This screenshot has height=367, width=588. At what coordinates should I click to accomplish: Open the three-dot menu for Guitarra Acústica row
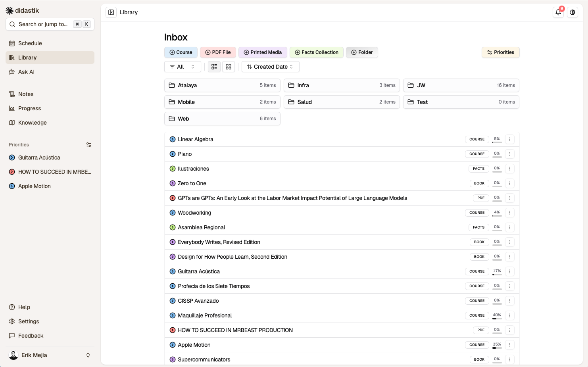pyautogui.click(x=510, y=271)
